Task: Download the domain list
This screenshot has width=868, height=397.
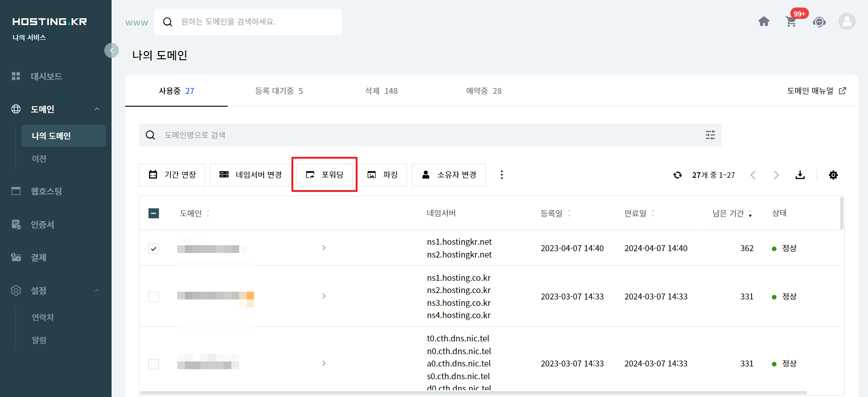Action: coord(800,175)
